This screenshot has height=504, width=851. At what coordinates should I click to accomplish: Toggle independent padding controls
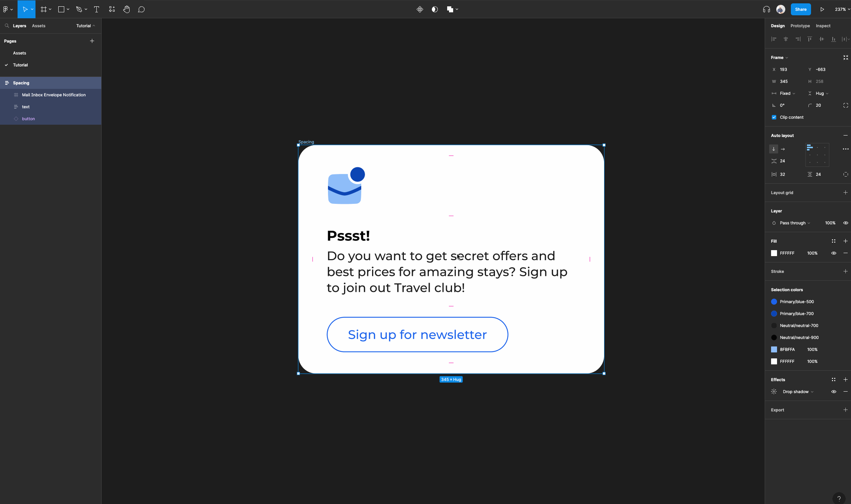click(846, 174)
